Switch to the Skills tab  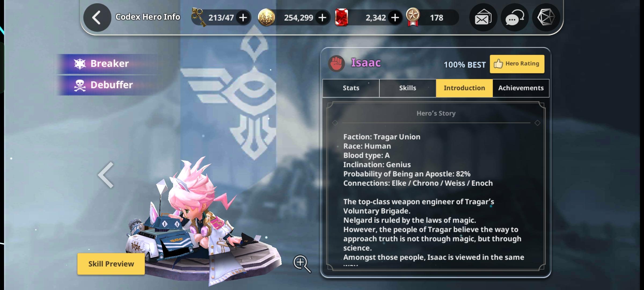click(x=408, y=88)
